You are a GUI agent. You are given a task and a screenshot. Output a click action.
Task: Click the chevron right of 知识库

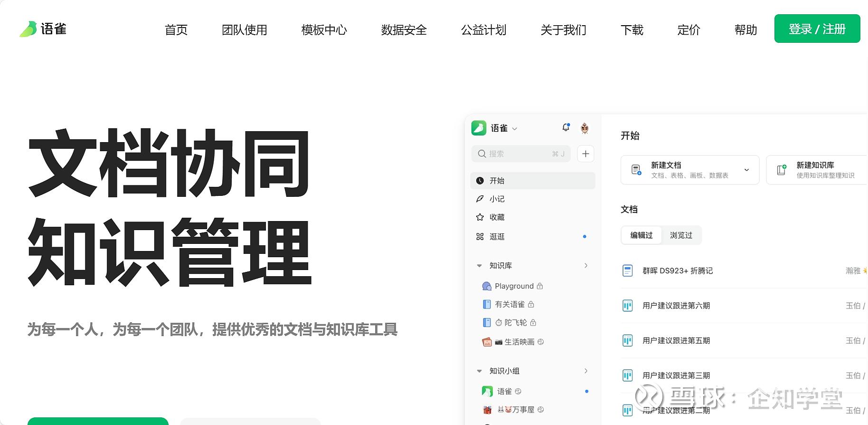(586, 265)
